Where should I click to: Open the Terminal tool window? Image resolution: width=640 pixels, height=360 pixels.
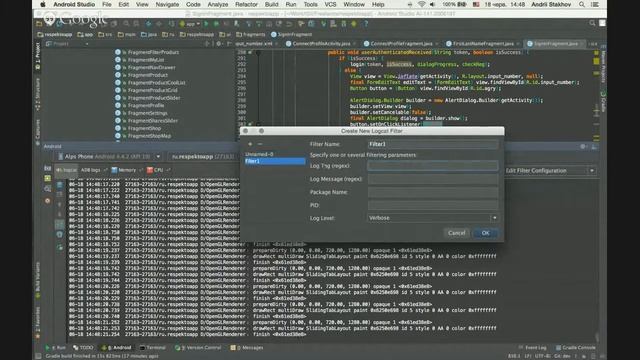pyautogui.click(x=153, y=348)
